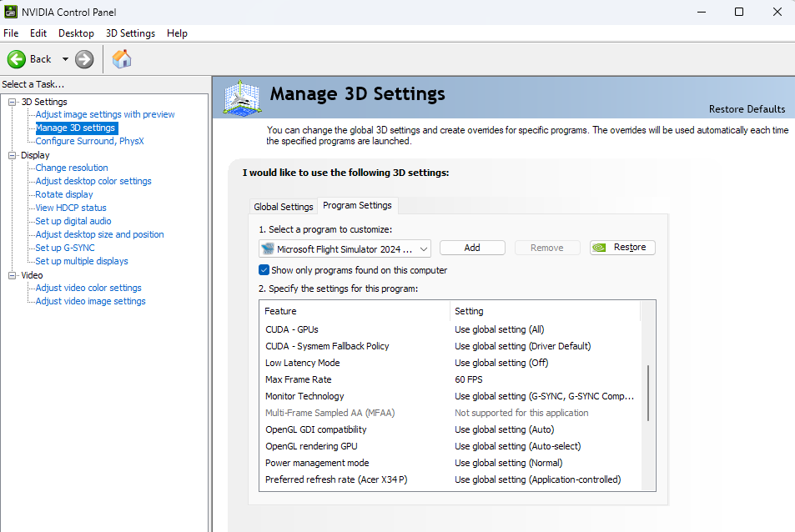This screenshot has height=532, width=795.
Task: Open the 3D Settings menu
Action: point(130,33)
